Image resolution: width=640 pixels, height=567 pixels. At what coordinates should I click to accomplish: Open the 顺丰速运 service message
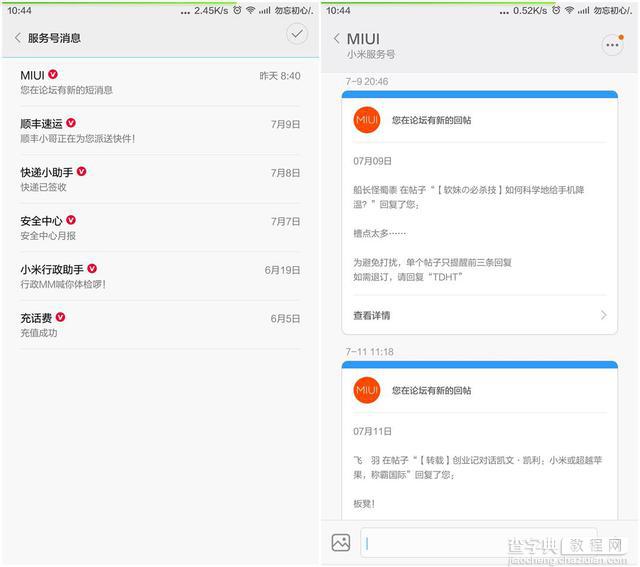[x=160, y=131]
